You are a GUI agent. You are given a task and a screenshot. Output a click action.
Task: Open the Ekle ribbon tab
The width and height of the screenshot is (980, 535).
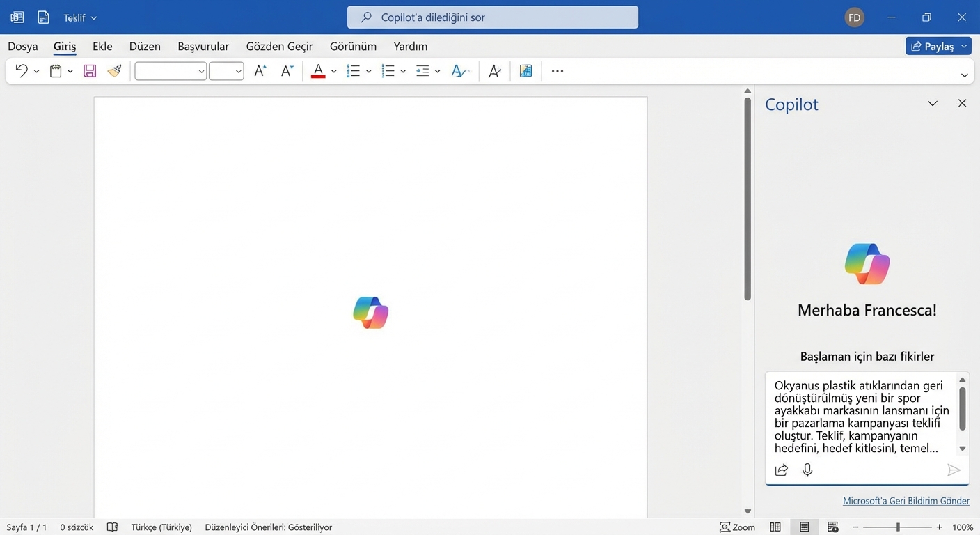click(102, 47)
